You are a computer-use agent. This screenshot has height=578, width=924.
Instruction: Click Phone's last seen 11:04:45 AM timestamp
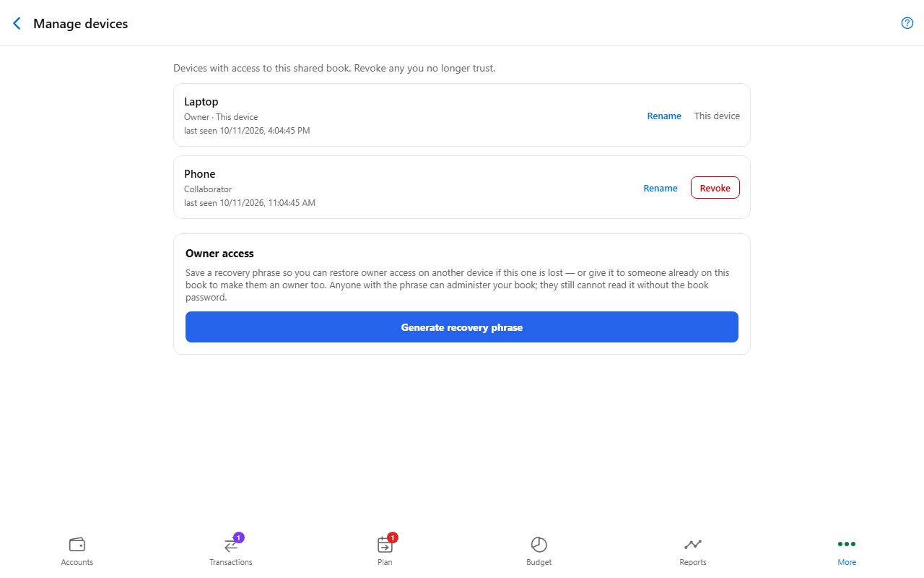click(250, 203)
